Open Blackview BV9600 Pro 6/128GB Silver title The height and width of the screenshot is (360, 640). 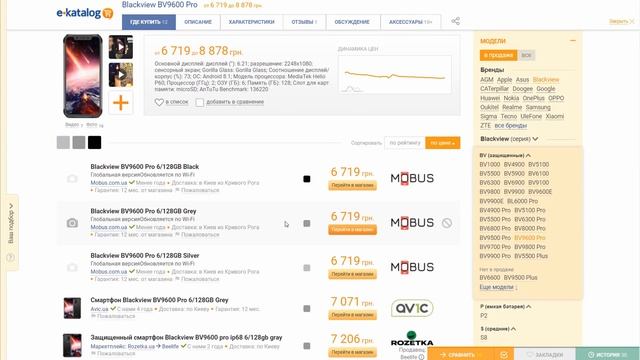[x=145, y=256]
